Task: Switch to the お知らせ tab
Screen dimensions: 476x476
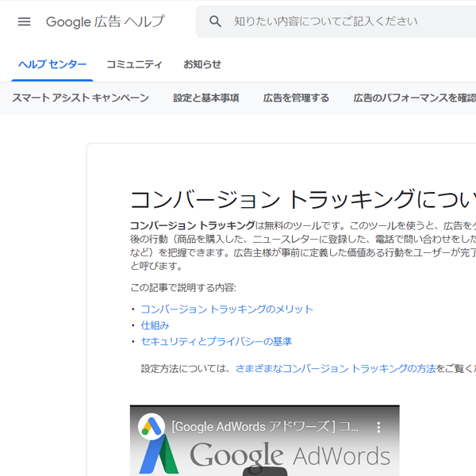Action: pyautogui.click(x=202, y=64)
